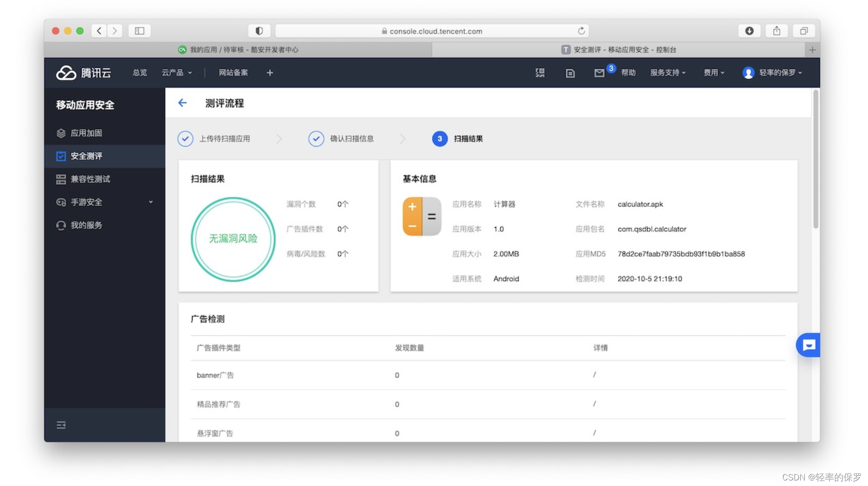Click the address bar console.cloud.tencent.com

pos(432,31)
